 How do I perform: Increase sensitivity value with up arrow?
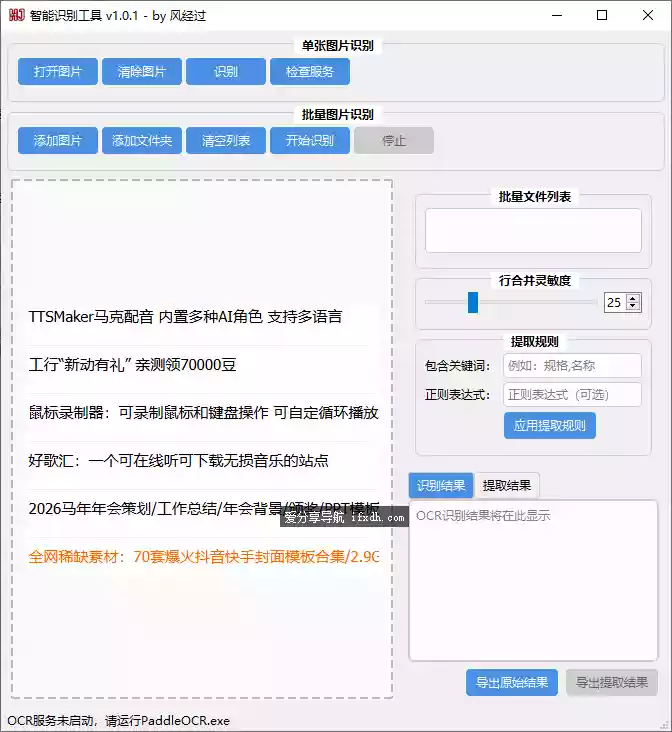[633, 298]
